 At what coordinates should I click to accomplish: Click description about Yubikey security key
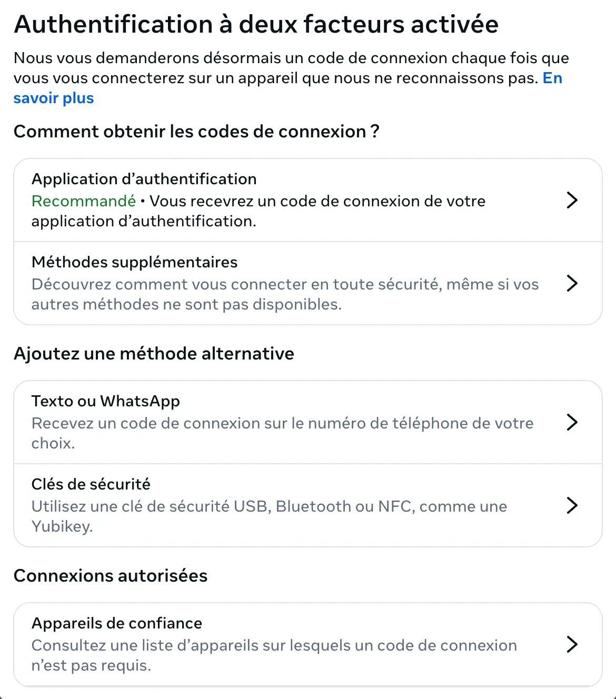269,516
